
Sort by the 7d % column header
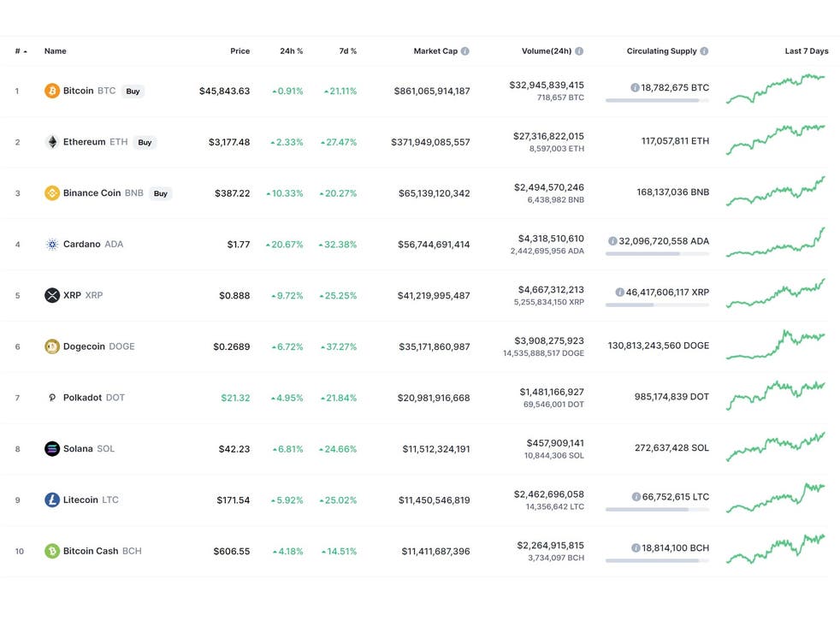(347, 51)
